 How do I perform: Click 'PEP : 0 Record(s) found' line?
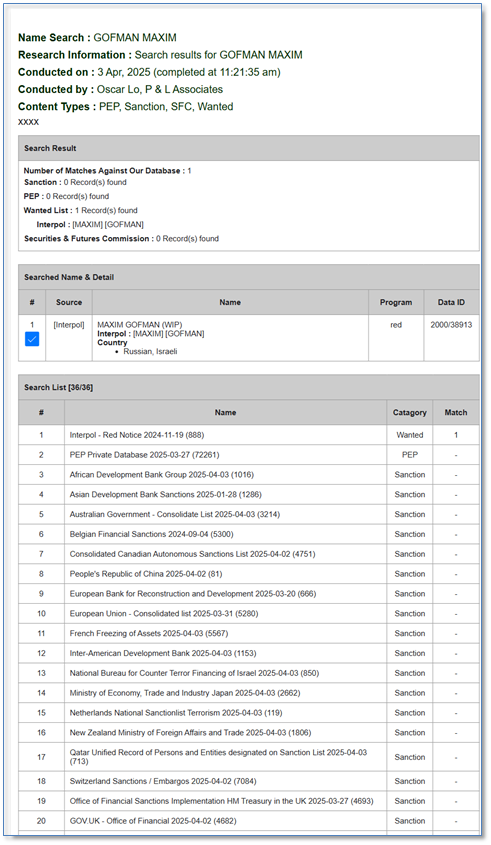click(x=66, y=197)
